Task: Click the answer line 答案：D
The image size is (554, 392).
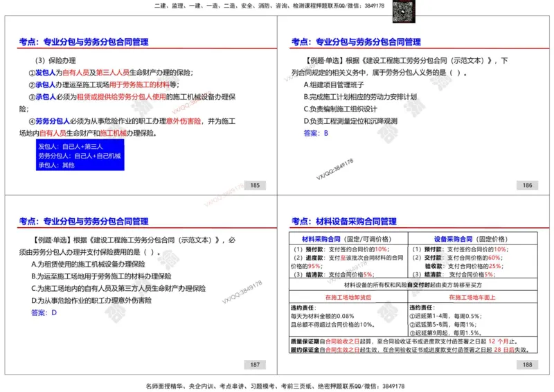Action: click(x=44, y=313)
